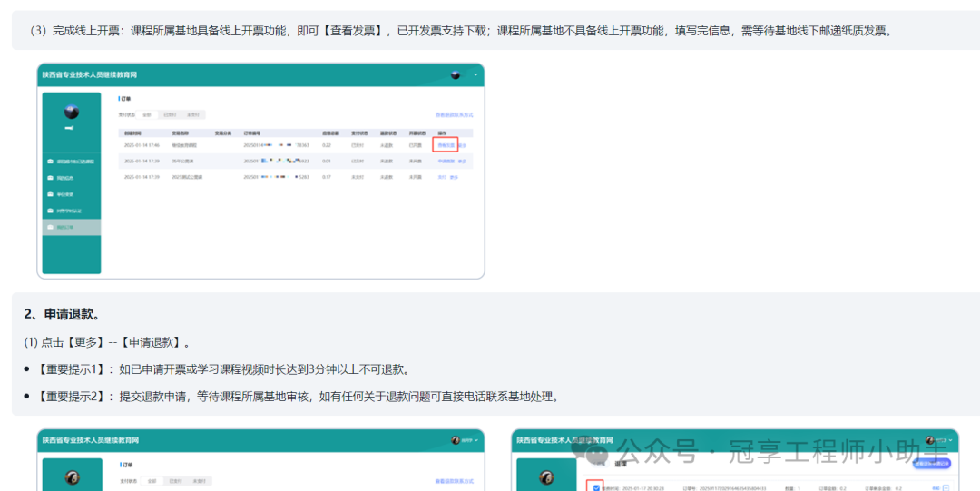
Task: Click the blue rounded button in the 退课 screenshot
Action: click(932, 464)
